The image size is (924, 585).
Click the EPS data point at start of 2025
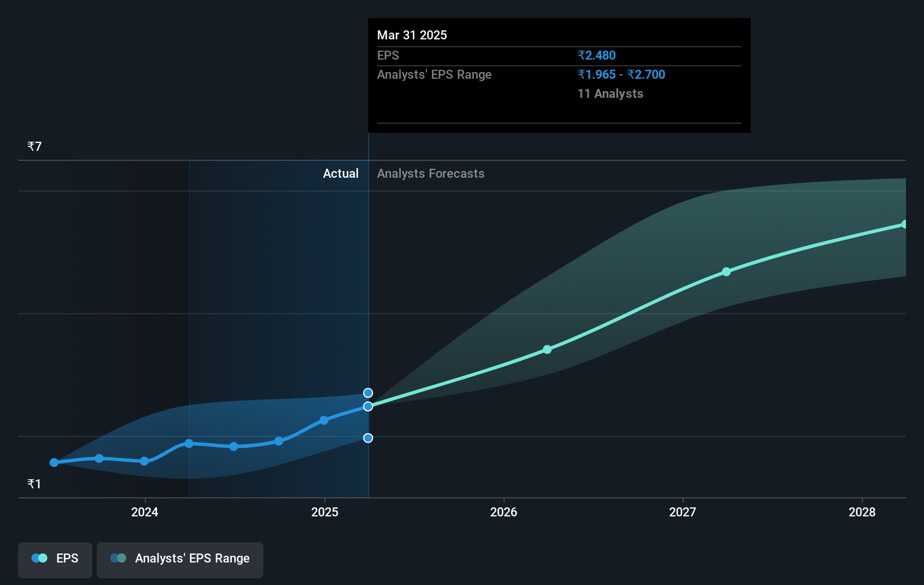324,420
